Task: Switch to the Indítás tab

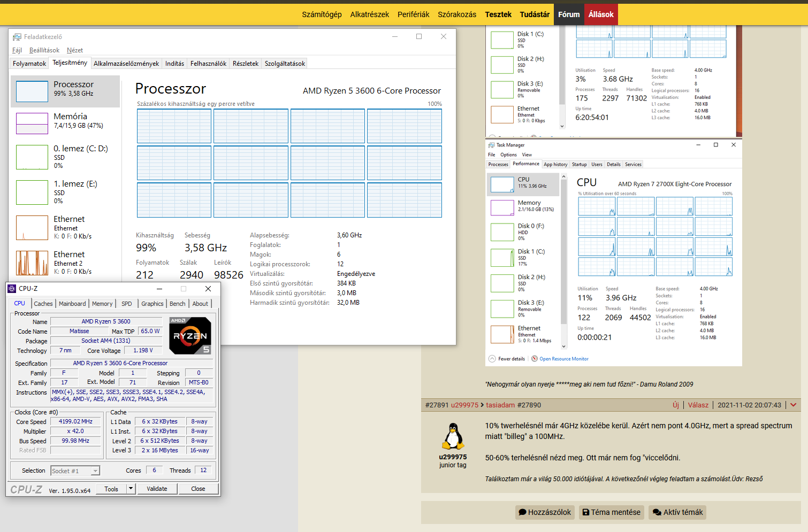Action: coord(174,64)
